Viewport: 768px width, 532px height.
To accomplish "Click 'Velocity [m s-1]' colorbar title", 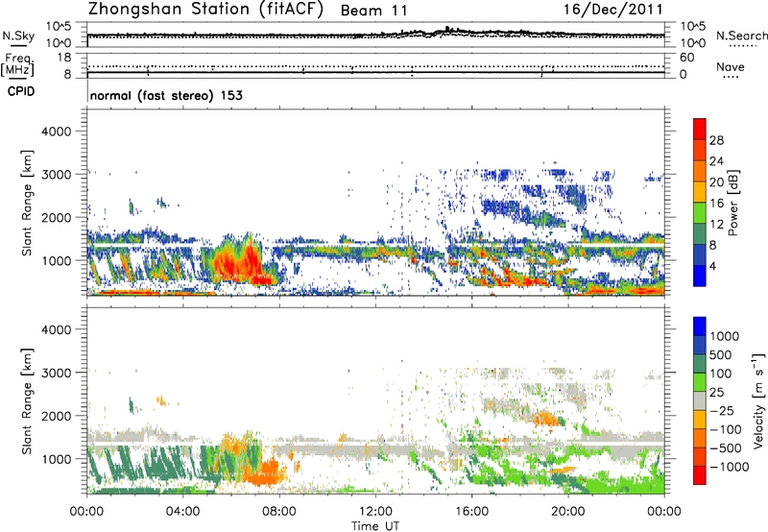I will (758, 400).
